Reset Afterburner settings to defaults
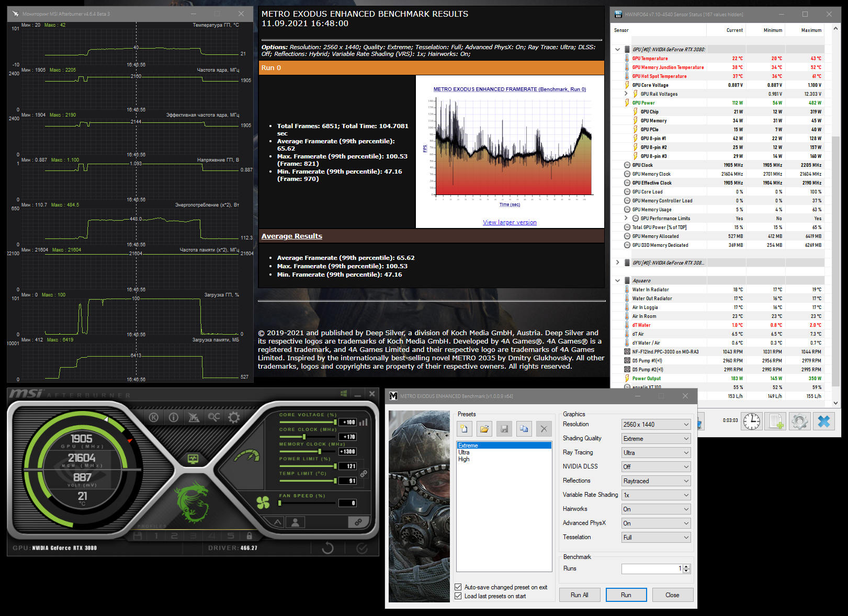The width and height of the screenshot is (848, 616). pos(327,548)
